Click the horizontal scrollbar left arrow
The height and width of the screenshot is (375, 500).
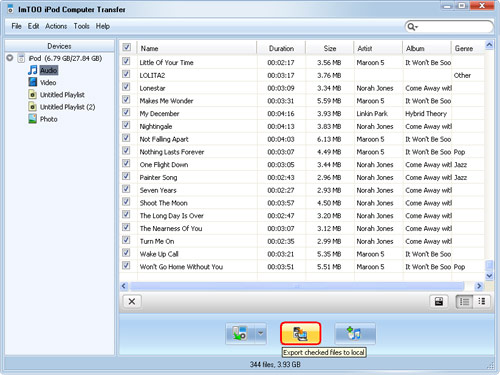pyautogui.click(x=124, y=286)
